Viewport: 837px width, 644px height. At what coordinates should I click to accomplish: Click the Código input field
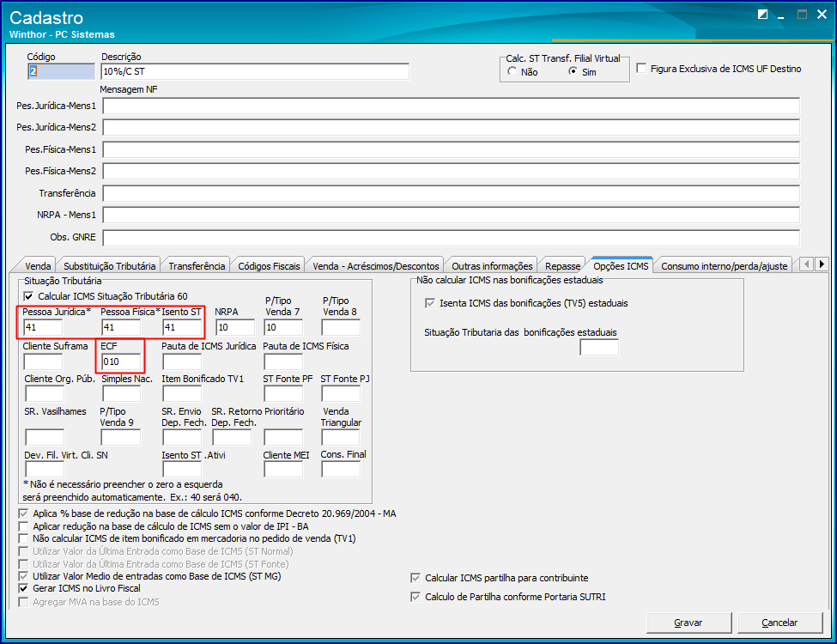[61, 71]
